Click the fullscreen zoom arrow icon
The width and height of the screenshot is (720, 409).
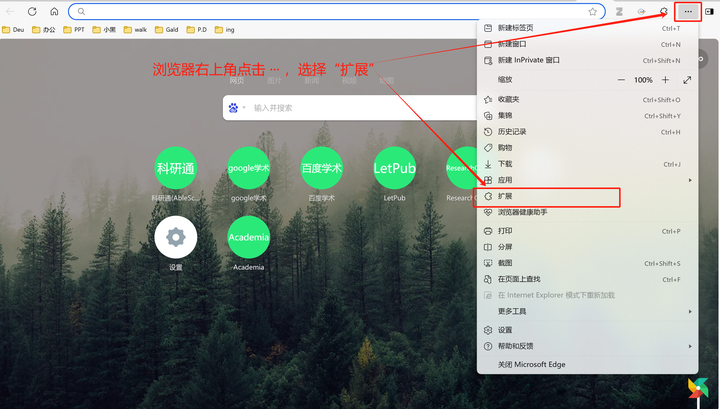pos(687,80)
